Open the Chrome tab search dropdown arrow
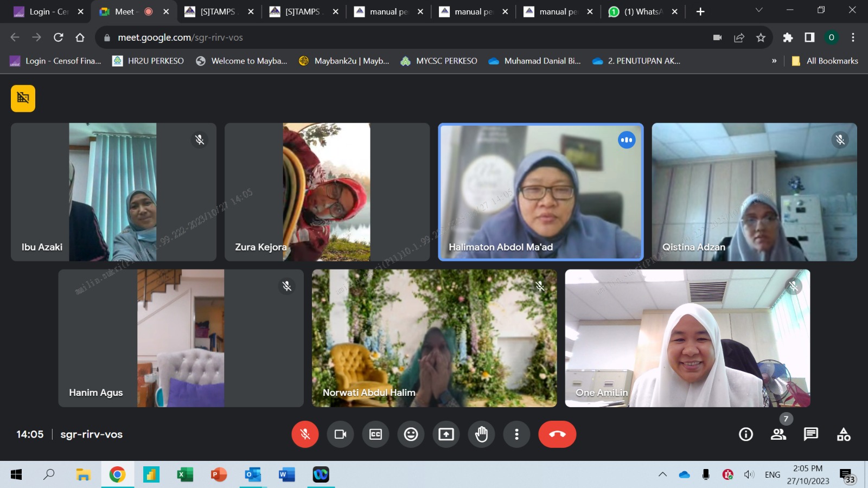Image resolution: width=868 pixels, height=488 pixels. (x=759, y=11)
